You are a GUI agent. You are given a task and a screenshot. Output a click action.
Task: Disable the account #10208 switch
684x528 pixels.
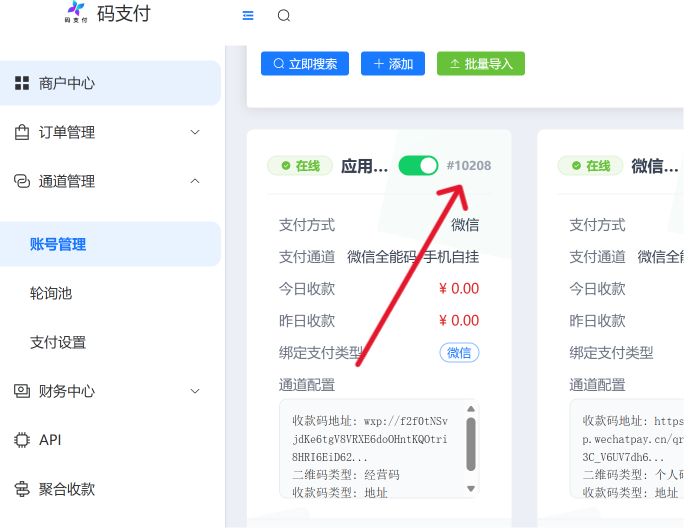pyautogui.click(x=418, y=166)
